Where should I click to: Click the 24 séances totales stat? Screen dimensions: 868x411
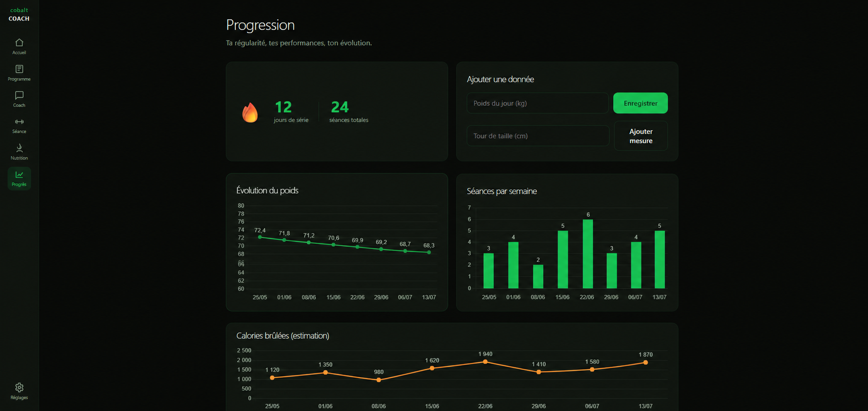tap(349, 111)
